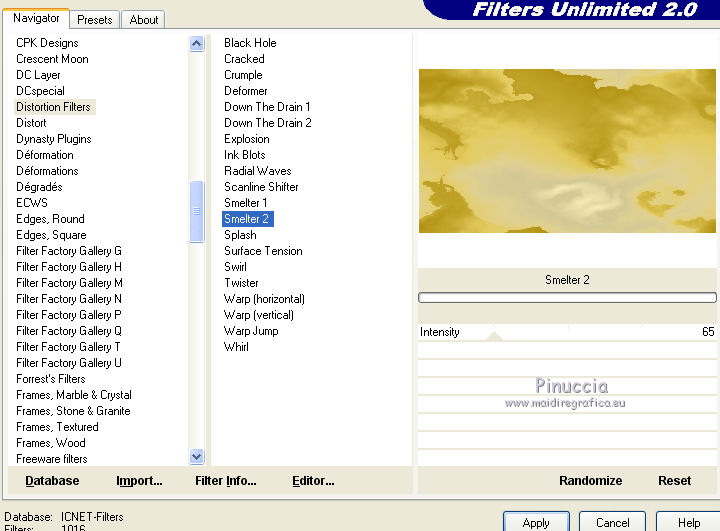Open the Editor... option

[x=313, y=480]
